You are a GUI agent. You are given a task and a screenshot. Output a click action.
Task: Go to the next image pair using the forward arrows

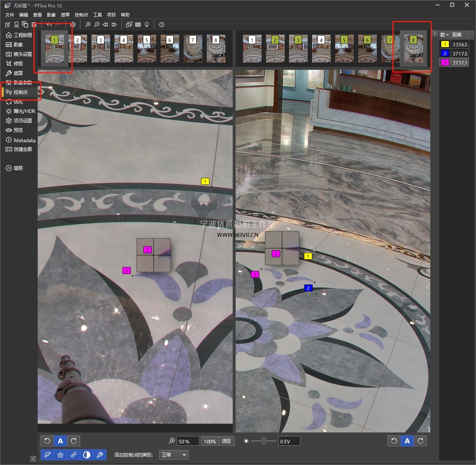pos(114,24)
